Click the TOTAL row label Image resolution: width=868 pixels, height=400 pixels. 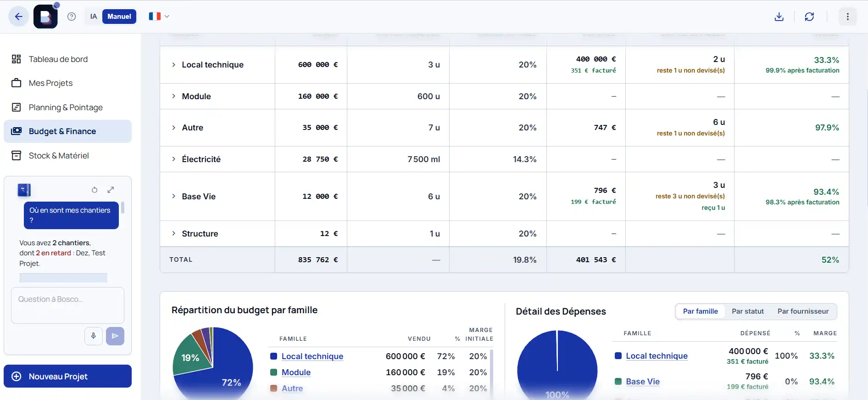(181, 260)
